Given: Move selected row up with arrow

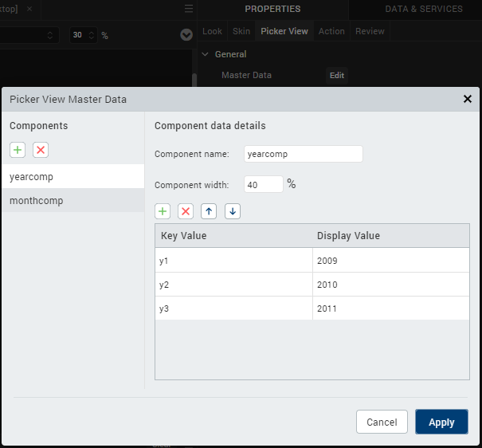Looking at the screenshot, I should point(209,211).
